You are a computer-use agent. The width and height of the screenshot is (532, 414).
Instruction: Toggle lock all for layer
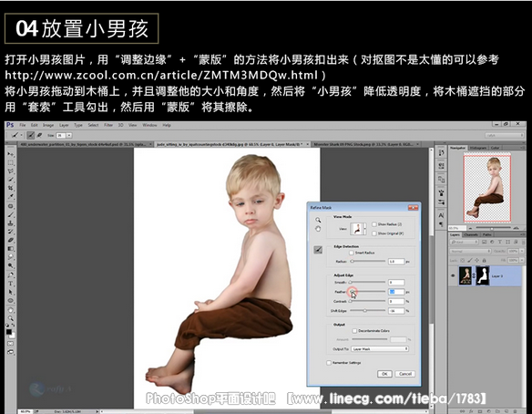[484, 261]
